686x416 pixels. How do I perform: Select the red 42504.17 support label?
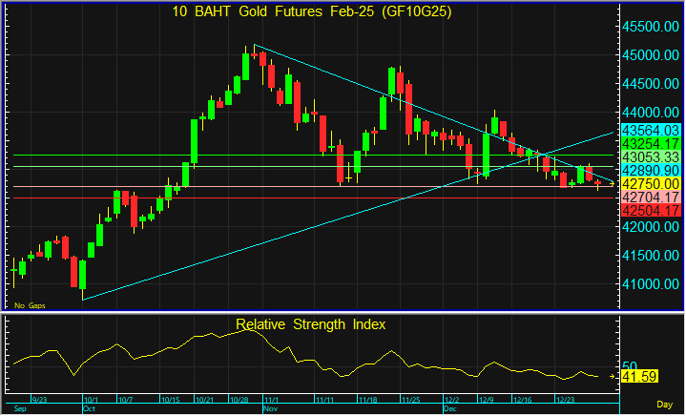[x=651, y=211]
